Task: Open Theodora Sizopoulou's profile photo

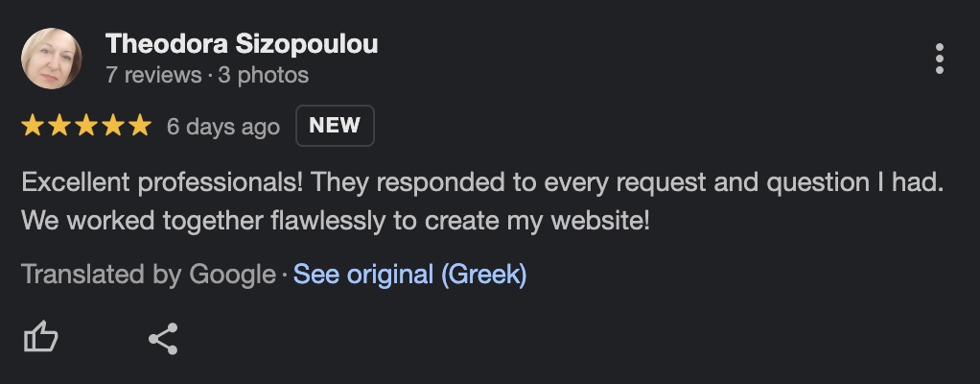Action: click(x=51, y=58)
